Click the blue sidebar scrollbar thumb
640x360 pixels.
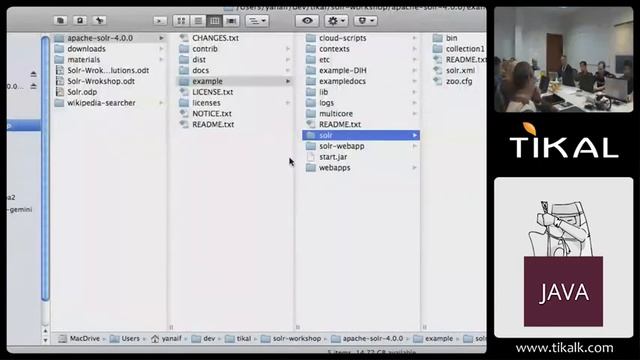[x=45, y=168]
